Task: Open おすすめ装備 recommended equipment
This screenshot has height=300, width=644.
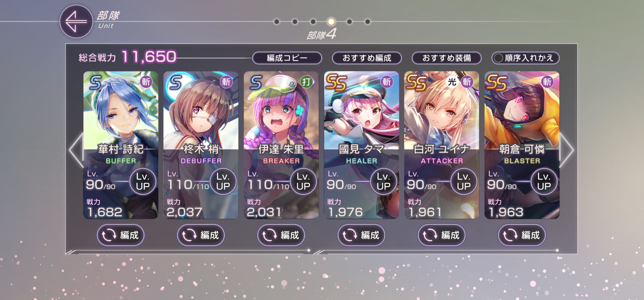Action: click(x=447, y=58)
